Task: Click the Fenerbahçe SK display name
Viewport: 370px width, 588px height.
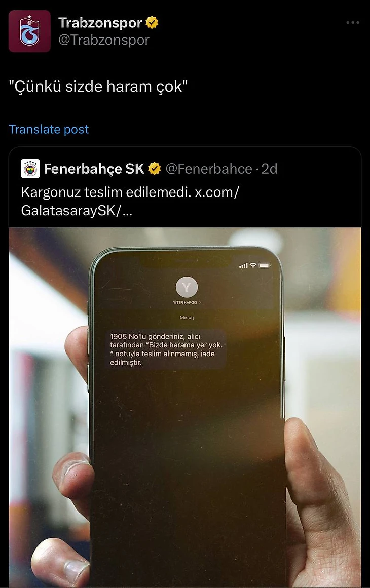Action: 94,169
